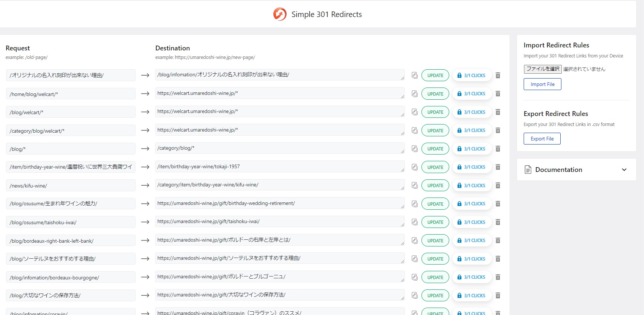The image size is (644, 315).
Task: View clicks for /category/blog/welcart/* row
Action: click(x=472, y=130)
